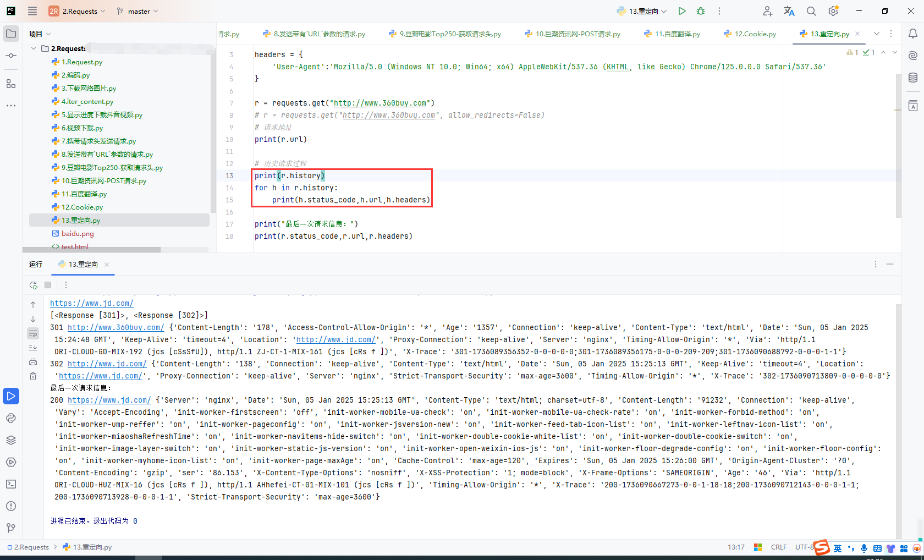This screenshot has height=560, width=924.
Task: Open the 项目 view selector dropdown
Action: pos(40,34)
